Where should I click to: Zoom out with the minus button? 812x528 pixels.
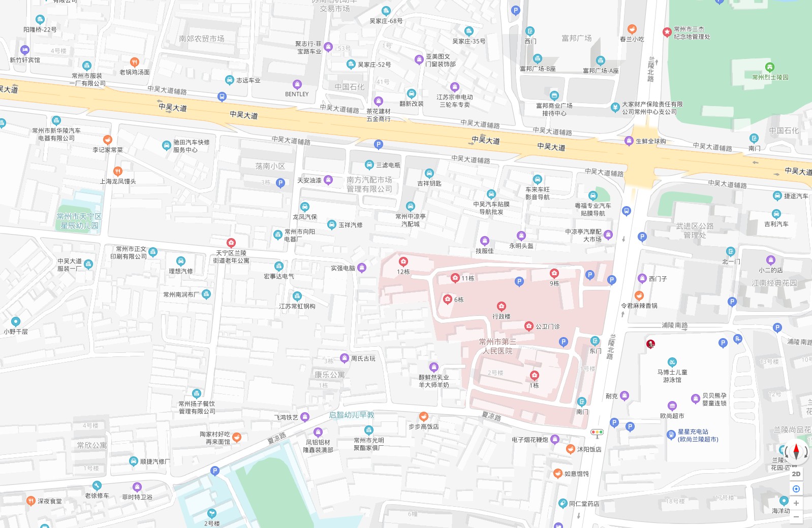pos(796,517)
